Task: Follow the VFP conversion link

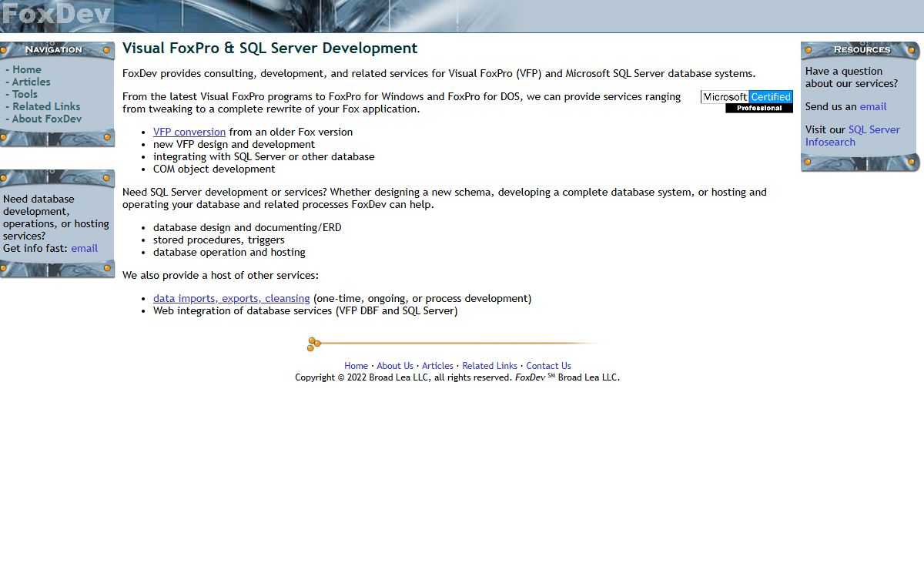Action: tap(189, 132)
